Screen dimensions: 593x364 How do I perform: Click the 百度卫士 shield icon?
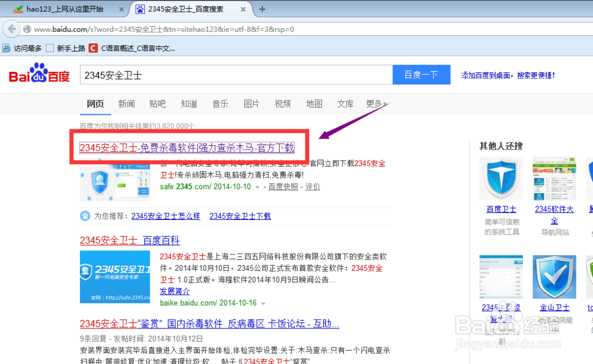pyautogui.click(x=501, y=178)
